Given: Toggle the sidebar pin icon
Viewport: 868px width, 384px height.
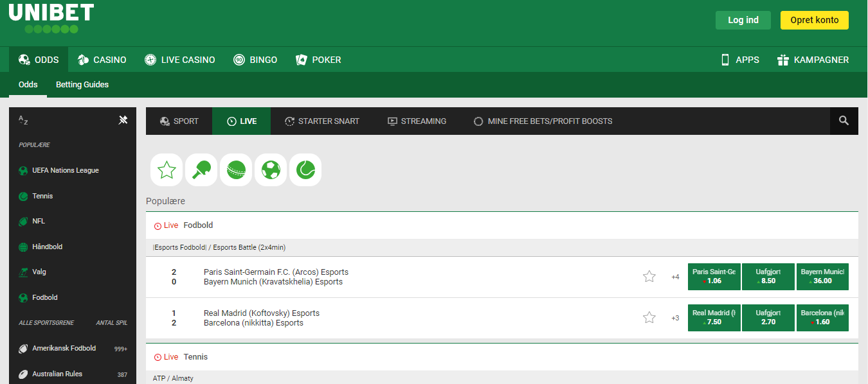Looking at the screenshot, I should click(x=123, y=120).
